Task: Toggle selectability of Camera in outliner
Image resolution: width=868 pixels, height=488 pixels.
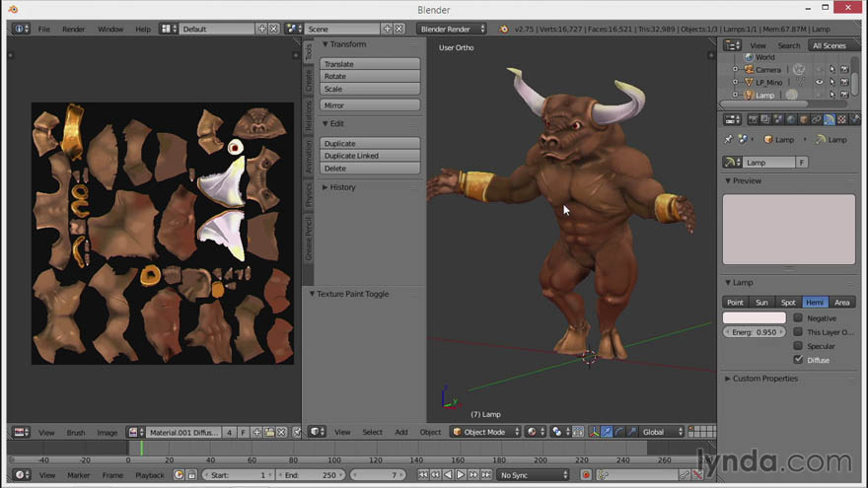Action: [832, 70]
